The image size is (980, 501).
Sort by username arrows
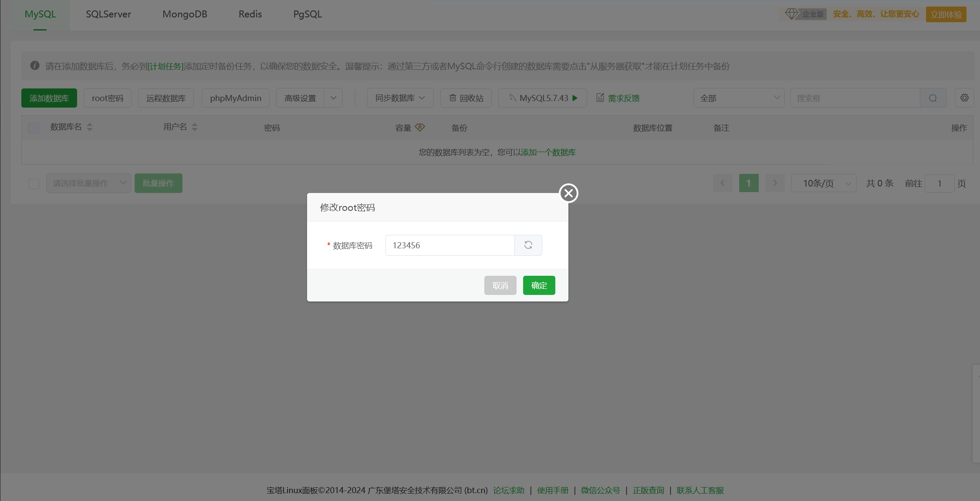[x=195, y=127]
